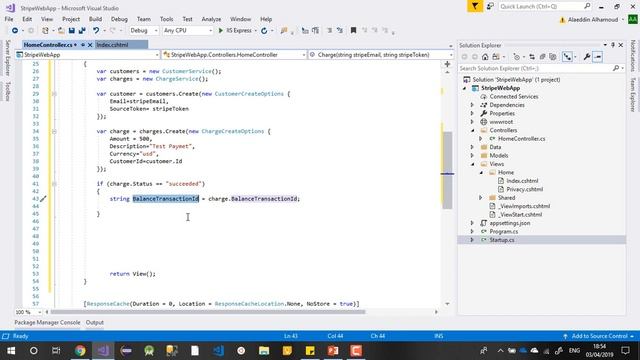
Task: Open the HomeController class navigation dropdown
Action: (234, 55)
